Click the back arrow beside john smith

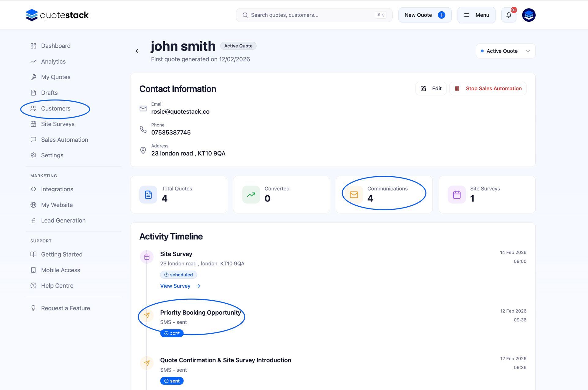coord(138,51)
